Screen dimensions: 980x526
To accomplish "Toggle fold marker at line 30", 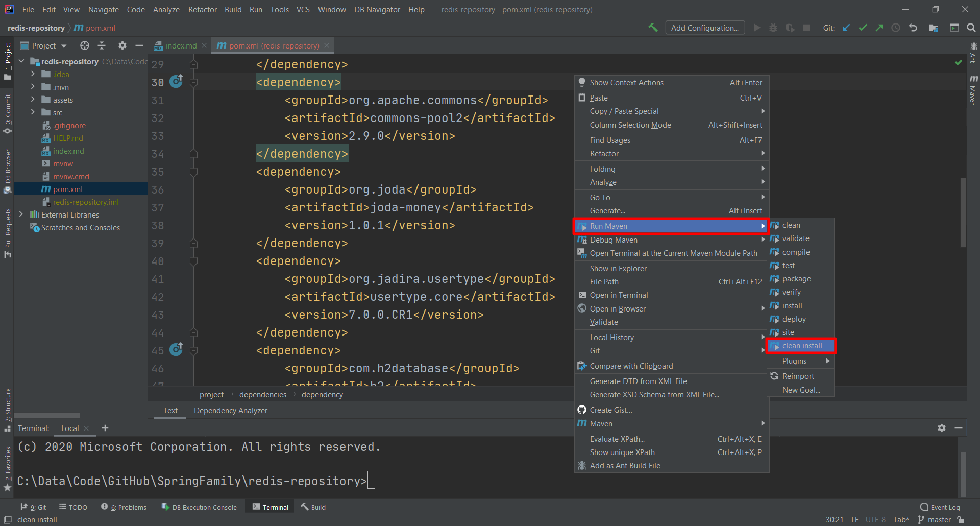I will point(193,82).
